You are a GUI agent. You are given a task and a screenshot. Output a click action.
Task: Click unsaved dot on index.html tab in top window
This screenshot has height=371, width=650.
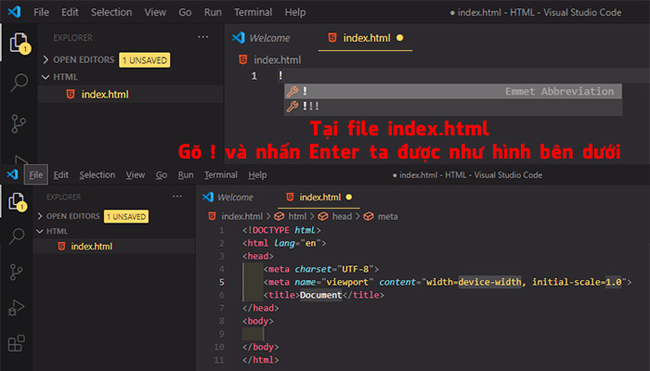tap(400, 38)
